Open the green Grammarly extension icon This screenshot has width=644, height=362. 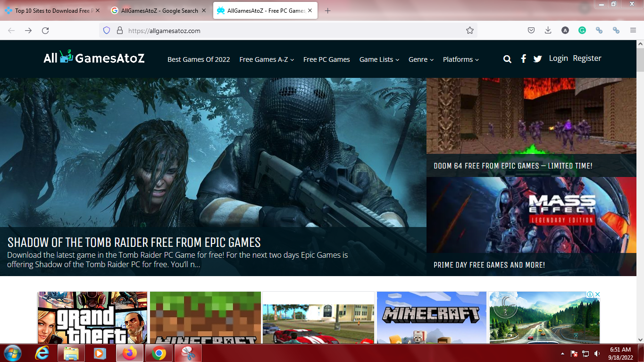582,30
